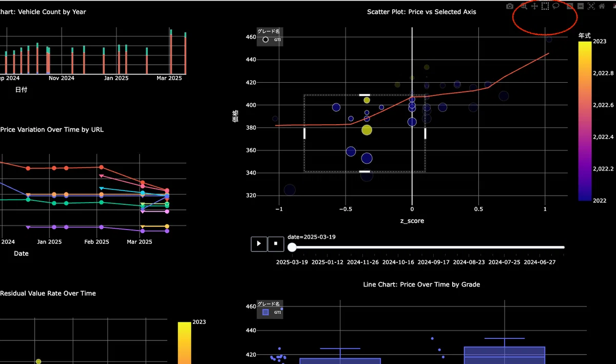Viewport: 616px width, 364px height.
Task: Jump slider to 2024-06-27
Action: (540, 262)
